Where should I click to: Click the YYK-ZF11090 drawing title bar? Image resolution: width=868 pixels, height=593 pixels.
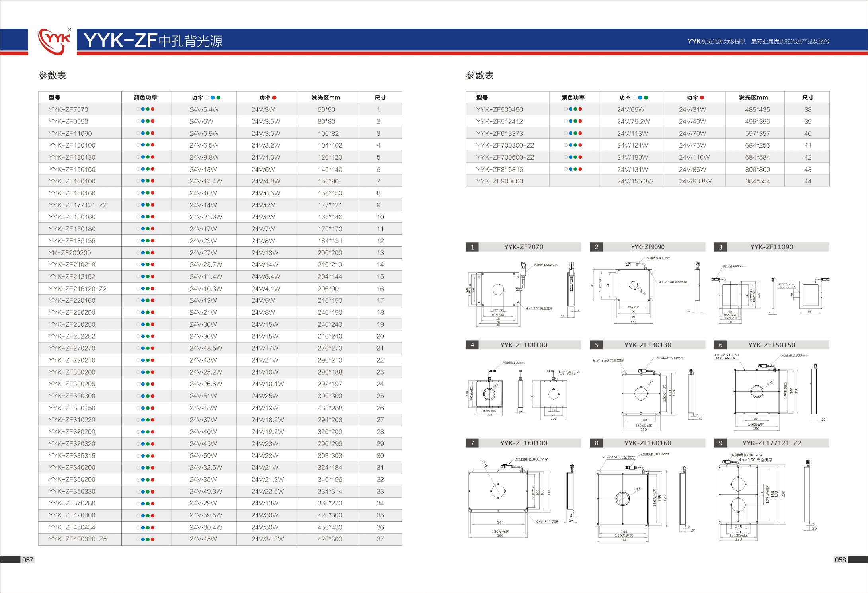pyautogui.click(x=771, y=247)
